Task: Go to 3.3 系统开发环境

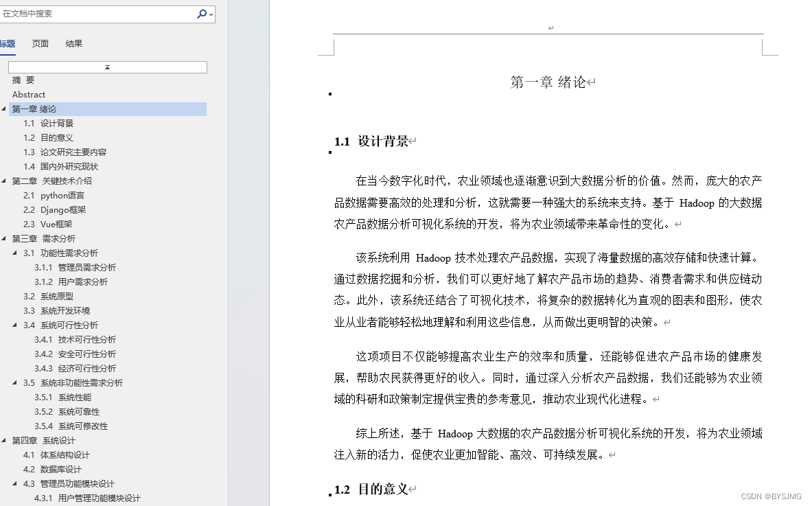Action: [x=56, y=311]
